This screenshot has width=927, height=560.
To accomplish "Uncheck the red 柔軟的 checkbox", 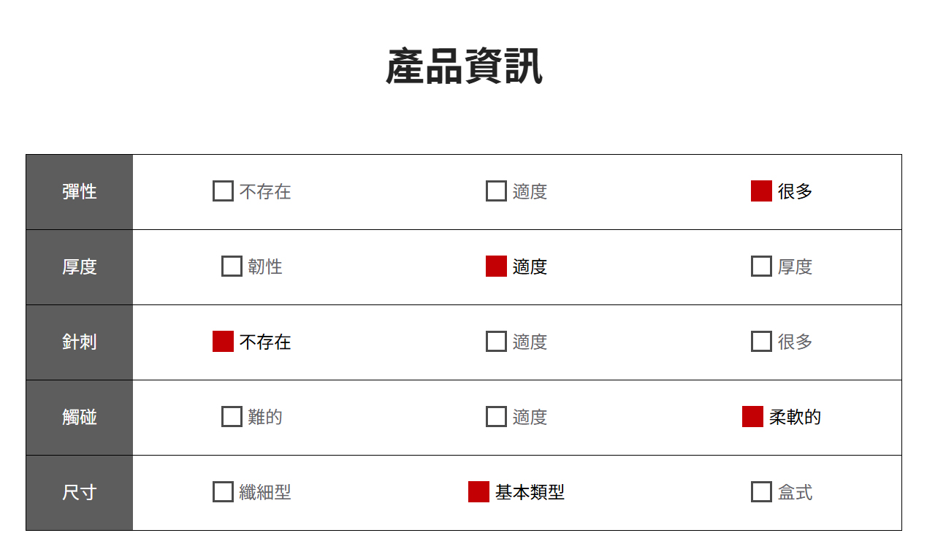I will point(752,417).
